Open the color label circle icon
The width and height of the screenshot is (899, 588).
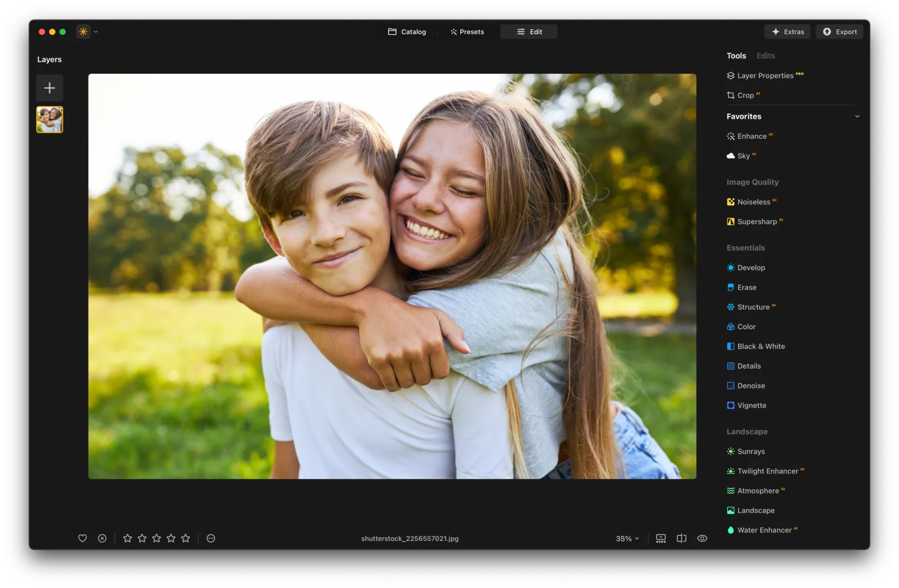point(211,538)
